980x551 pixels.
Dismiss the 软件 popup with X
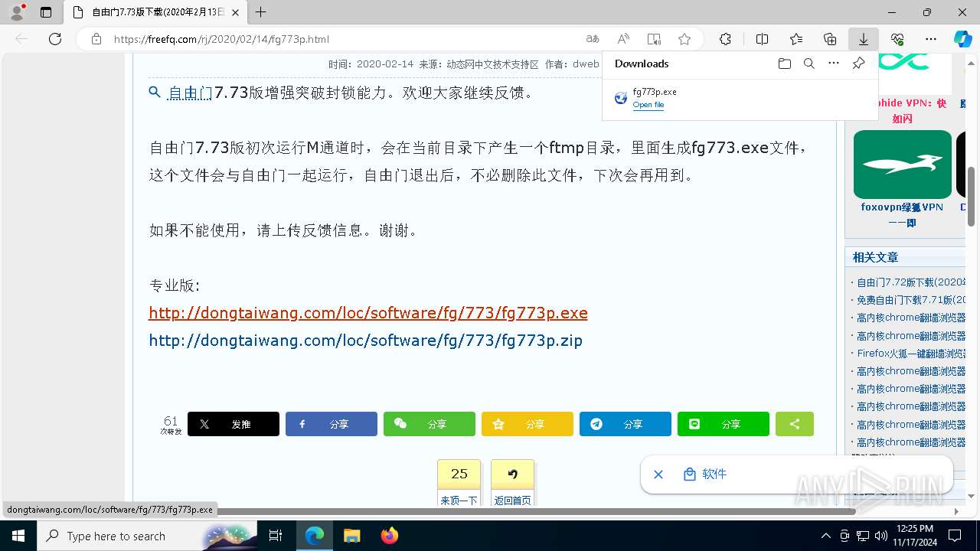(x=658, y=474)
